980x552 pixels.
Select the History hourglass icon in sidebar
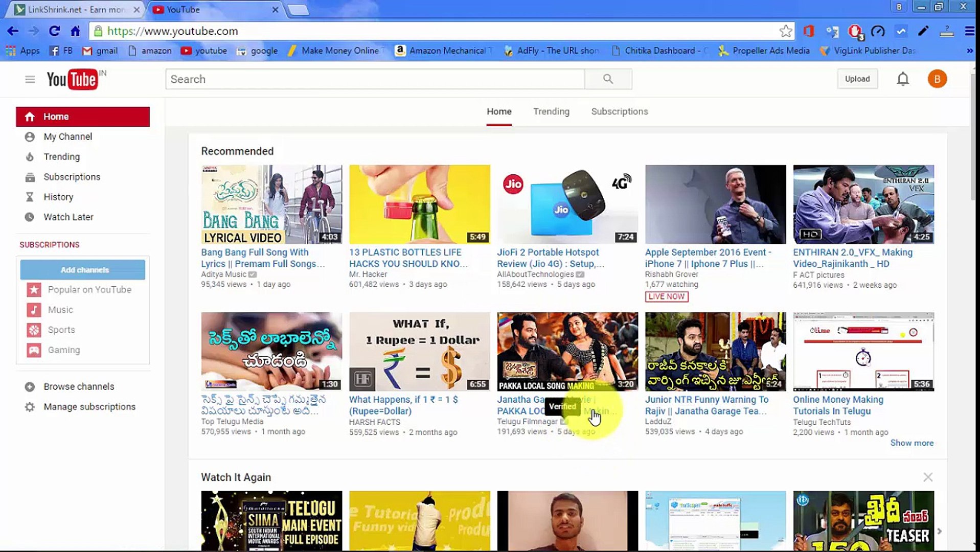click(x=30, y=197)
